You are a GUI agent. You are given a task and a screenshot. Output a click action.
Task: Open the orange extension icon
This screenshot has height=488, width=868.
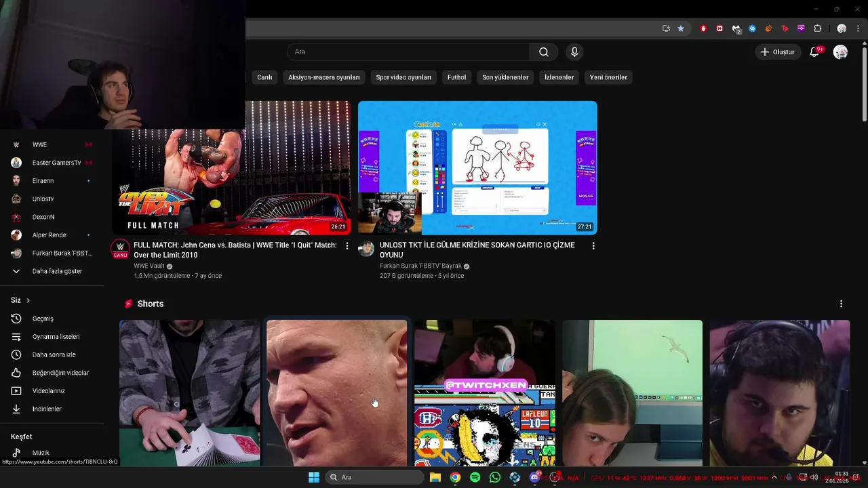click(x=768, y=28)
